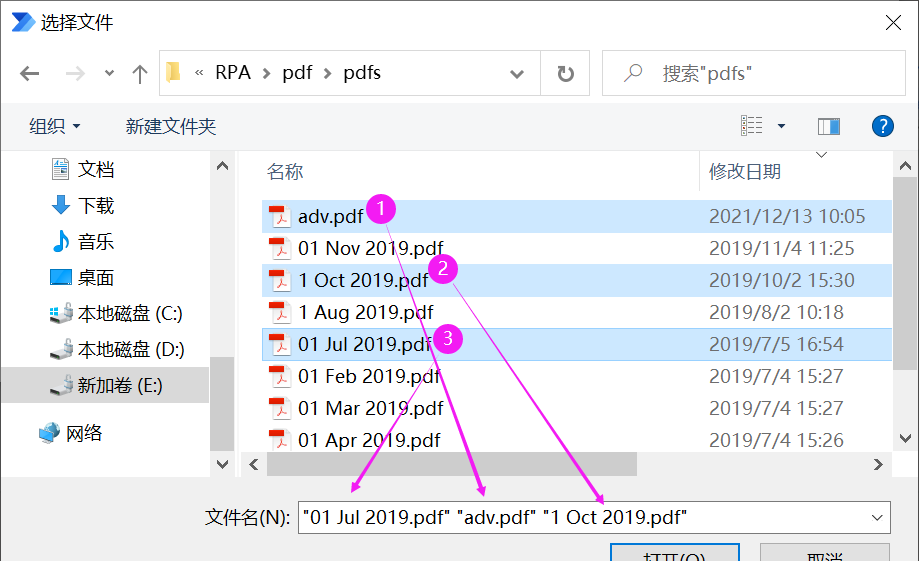Select file 01 Mar 2019.pdf
The image size is (919, 561).
tap(577, 408)
